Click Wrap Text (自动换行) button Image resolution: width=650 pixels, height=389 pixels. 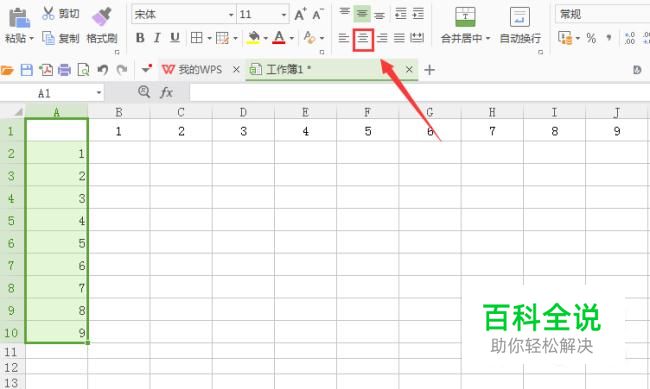pos(520,26)
